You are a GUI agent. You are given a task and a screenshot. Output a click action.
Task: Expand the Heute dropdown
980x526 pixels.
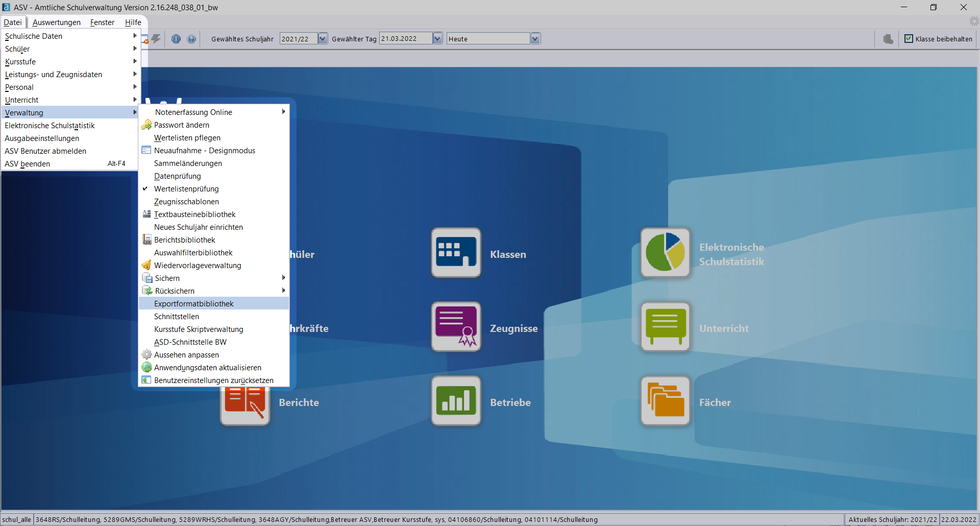click(x=535, y=39)
